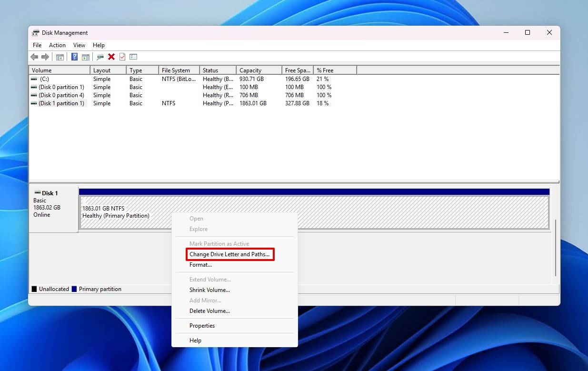
Task: Choose Change Drive Letter and Paths
Action: (x=229, y=254)
